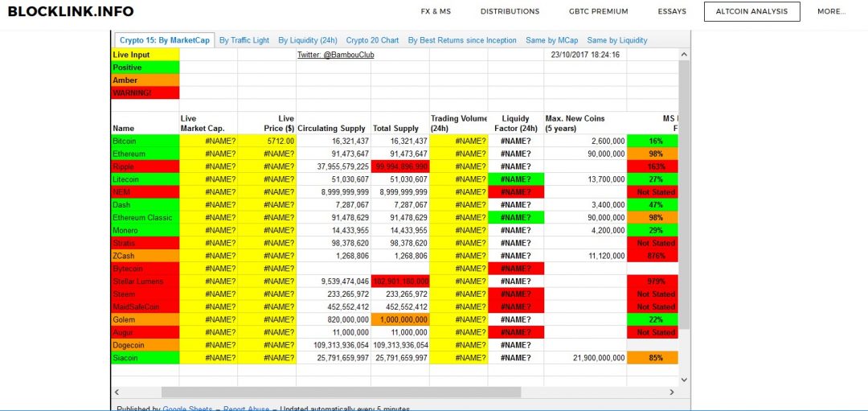Image resolution: width=868 pixels, height=411 pixels.
Task: Click Ripple total supply 99,994,896,990
Action: (x=400, y=166)
